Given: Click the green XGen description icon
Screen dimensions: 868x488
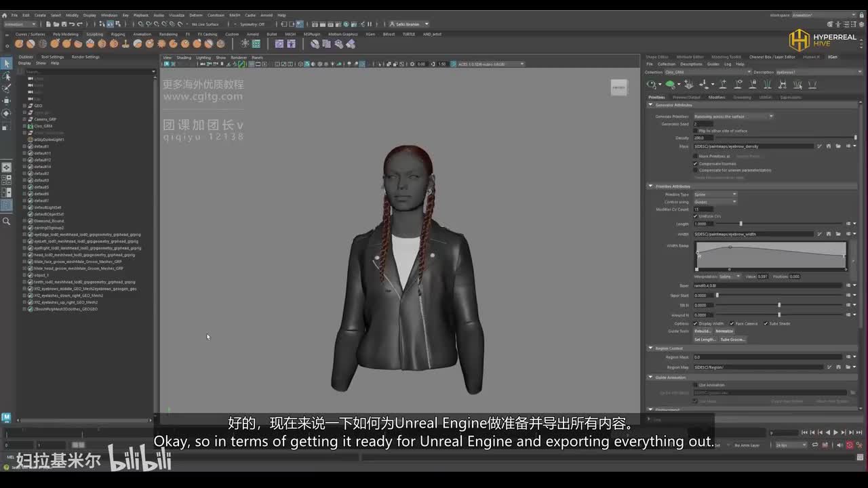Looking at the screenshot, I should pos(670,85).
